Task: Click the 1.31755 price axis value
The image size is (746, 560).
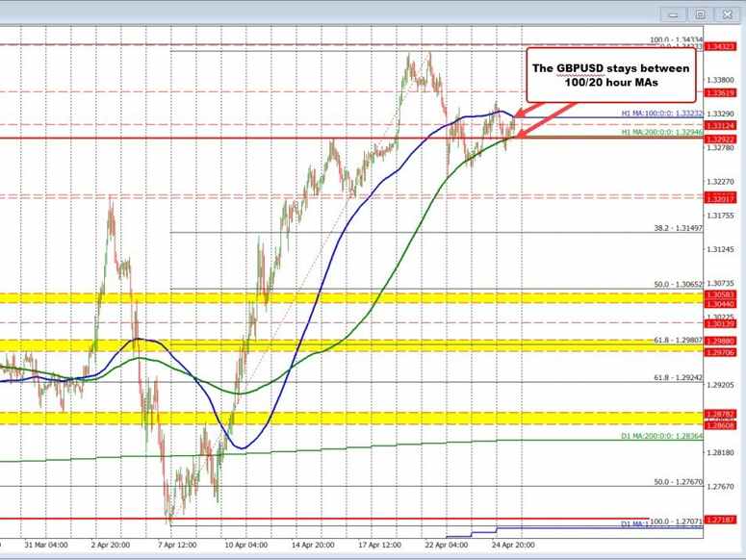Action: point(720,216)
